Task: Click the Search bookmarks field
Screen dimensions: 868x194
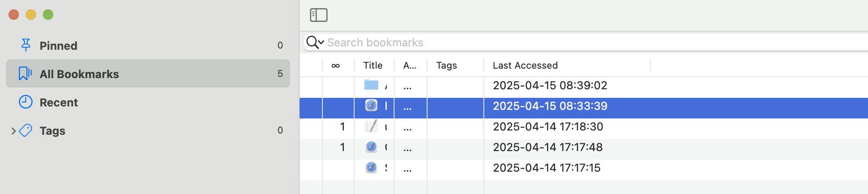Action: pos(558,42)
